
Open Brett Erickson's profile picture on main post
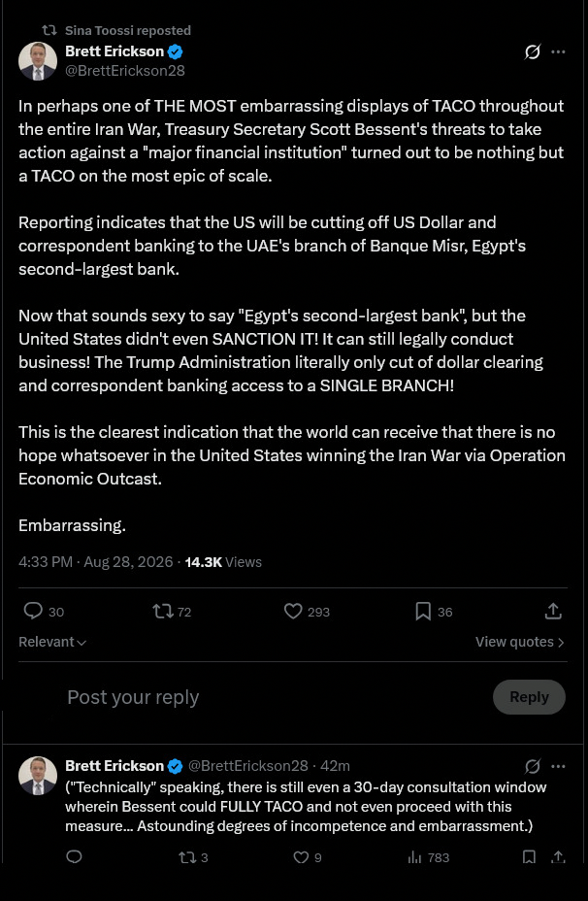(x=38, y=61)
